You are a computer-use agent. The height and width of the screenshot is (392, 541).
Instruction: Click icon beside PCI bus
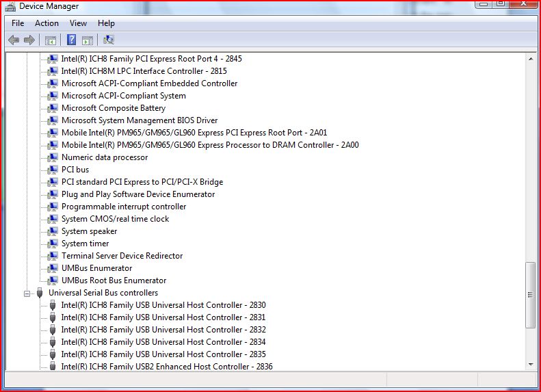click(x=53, y=170)
